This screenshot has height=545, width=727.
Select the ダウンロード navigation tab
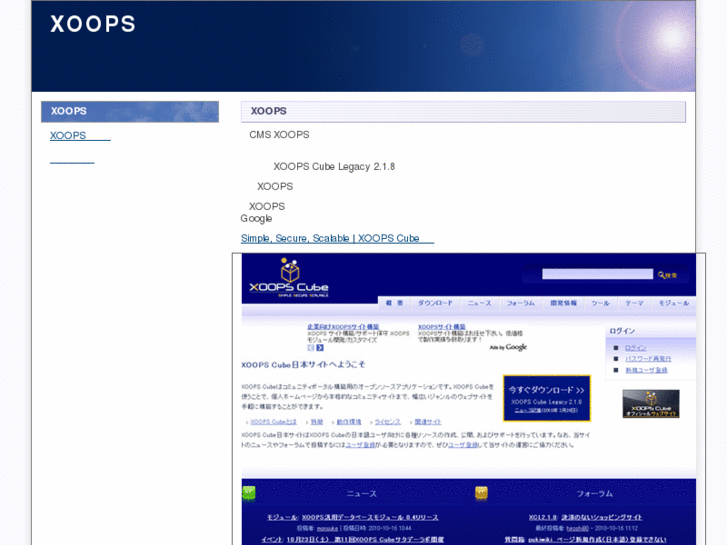pyautogui.click(x=435, y=303)
